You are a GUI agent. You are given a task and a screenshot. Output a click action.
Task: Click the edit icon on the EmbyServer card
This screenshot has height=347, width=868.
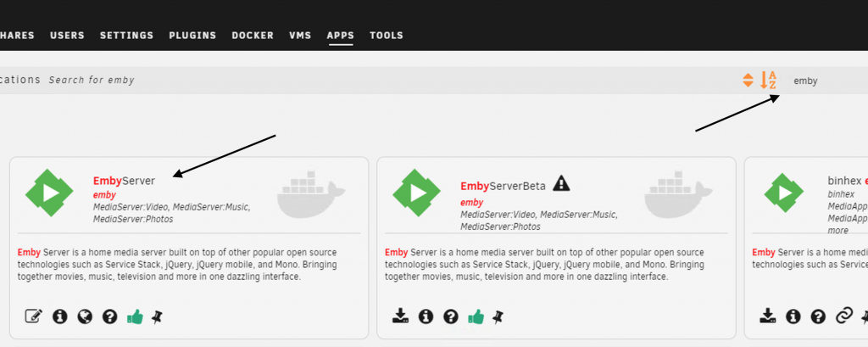(x=34, y=316)
